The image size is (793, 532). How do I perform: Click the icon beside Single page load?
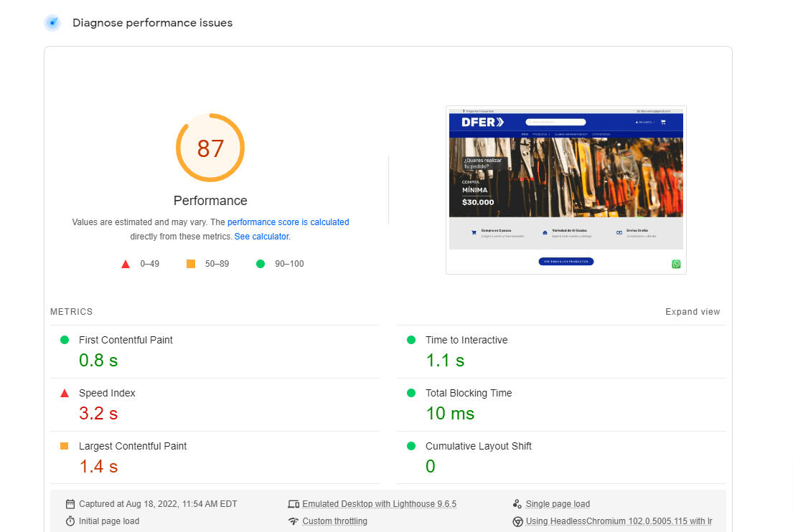click(x=517, y=504)
